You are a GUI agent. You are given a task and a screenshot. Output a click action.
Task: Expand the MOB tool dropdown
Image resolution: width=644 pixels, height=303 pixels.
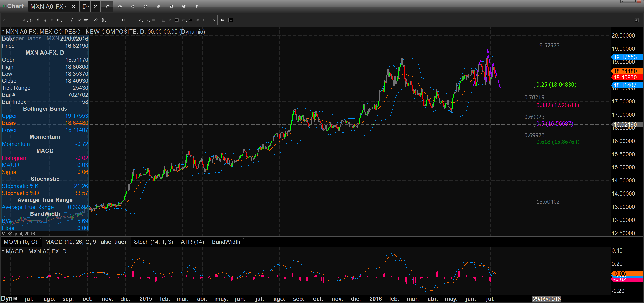pos(186,21)
